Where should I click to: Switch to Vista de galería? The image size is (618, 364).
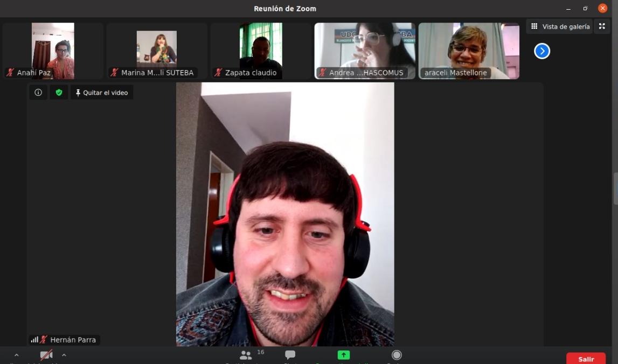(x=560, y=26)
